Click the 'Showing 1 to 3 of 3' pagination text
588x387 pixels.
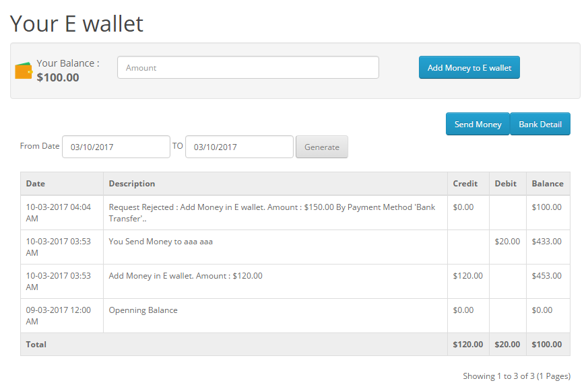tap(517, 376)
